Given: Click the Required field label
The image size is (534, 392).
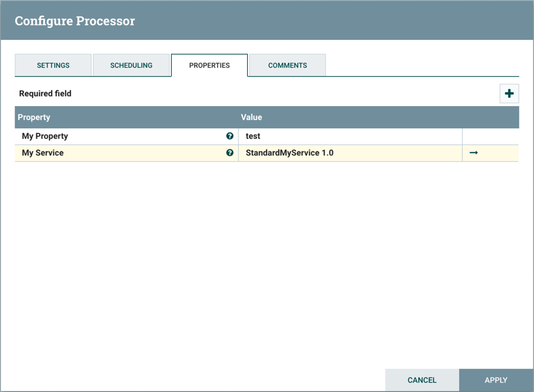Looking at the screenshot, I should pos(45,93).
